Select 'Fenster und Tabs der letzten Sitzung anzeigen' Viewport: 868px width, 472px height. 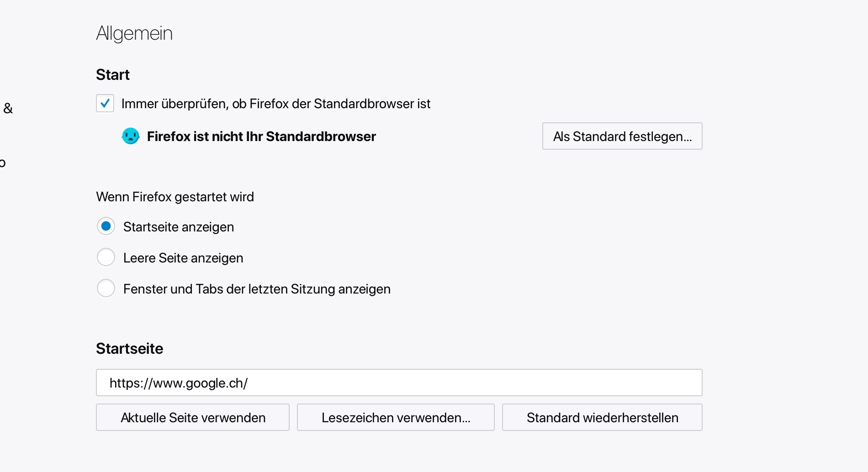[106, 288]
